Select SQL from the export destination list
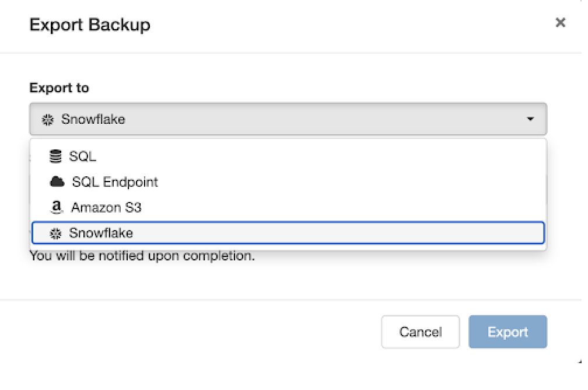The height and width of the screenshot is (390, 588). 83,156
